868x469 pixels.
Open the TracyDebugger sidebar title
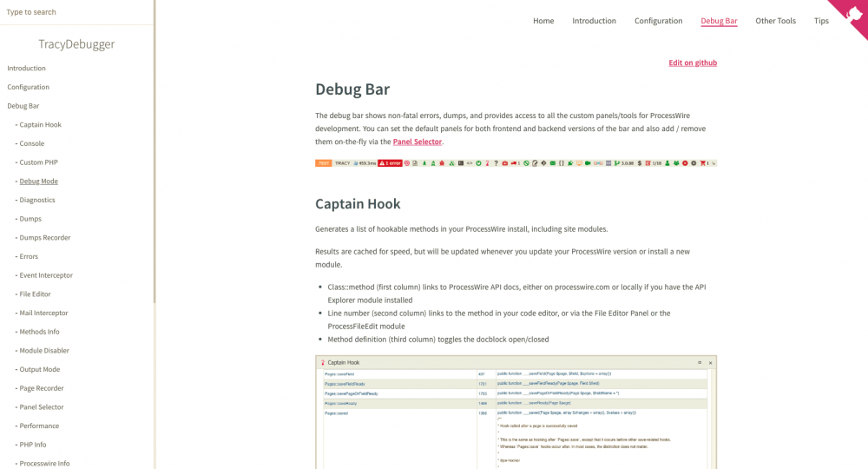click(76, 44)
